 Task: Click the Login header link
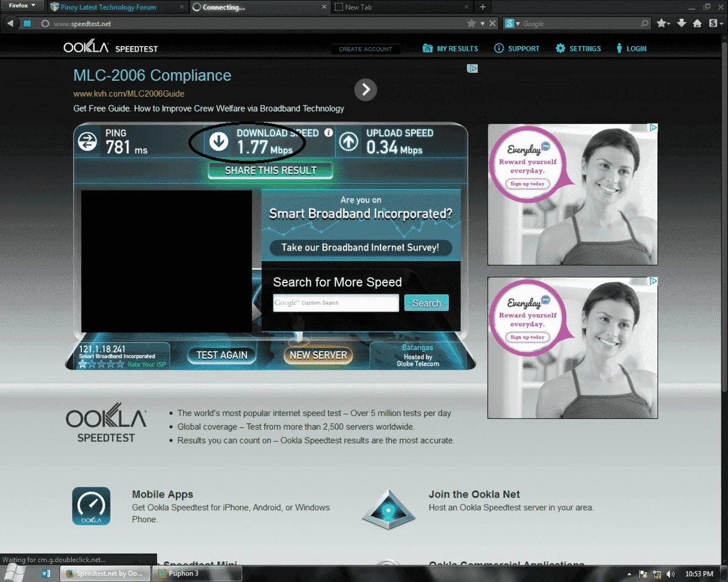click(631, 48)
